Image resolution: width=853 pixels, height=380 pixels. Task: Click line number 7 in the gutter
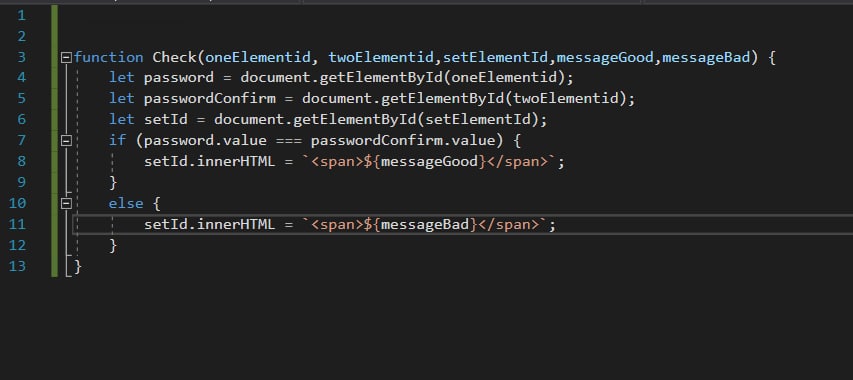point(22,141)
